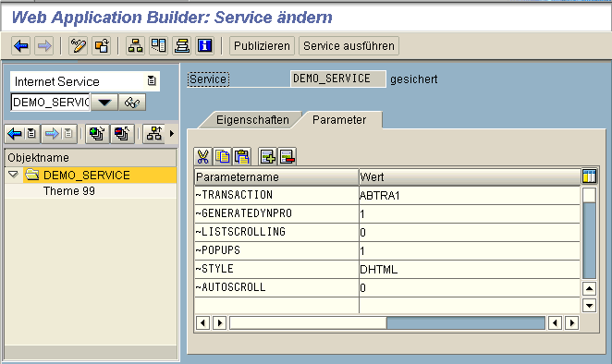Click the delete row icon
Screen dimensions: 612x364
click(x=288, y=156)
